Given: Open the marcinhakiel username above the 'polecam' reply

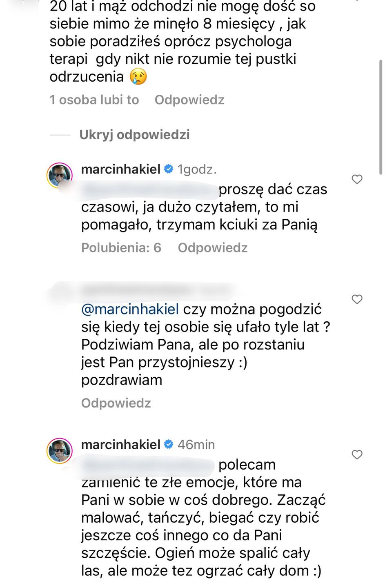Looking at the screenshot, I should point(120,444).
